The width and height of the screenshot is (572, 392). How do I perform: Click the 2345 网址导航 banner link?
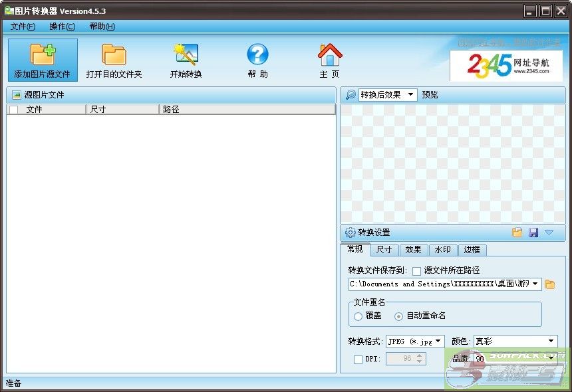(506, 65)
